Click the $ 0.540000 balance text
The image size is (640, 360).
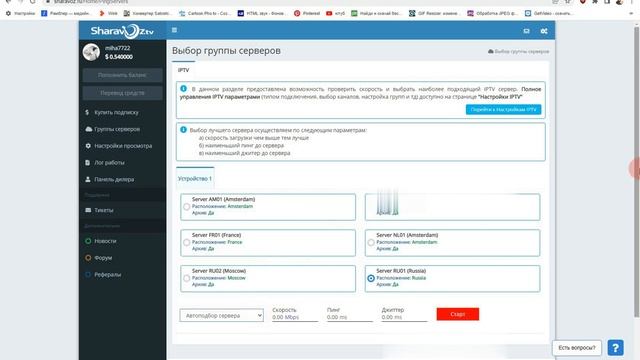tap(119, 57)
